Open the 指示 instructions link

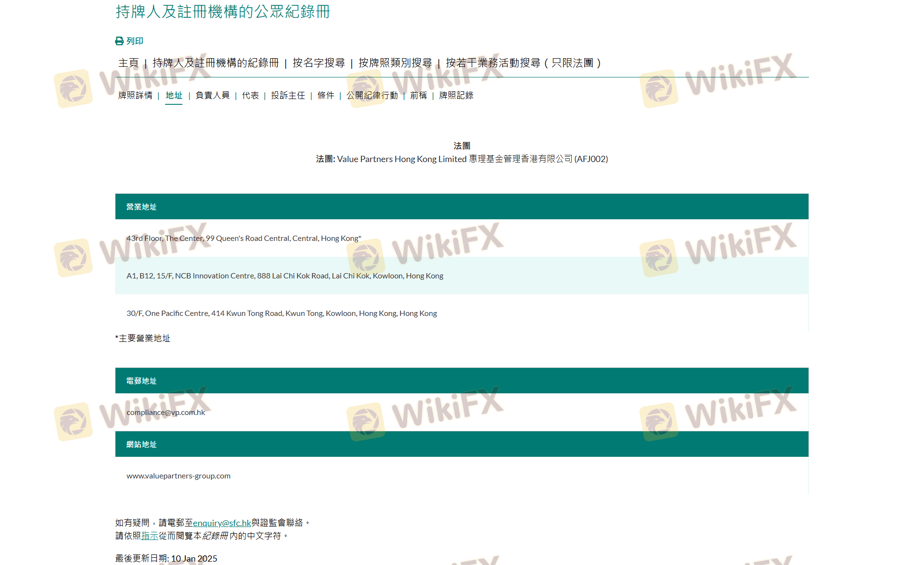point(150,536)
